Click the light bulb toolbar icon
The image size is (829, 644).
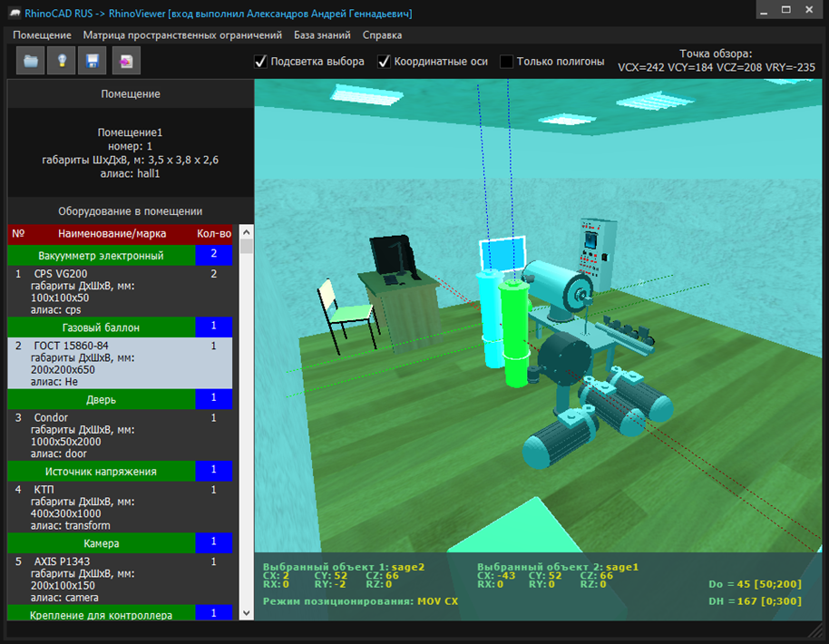point(62,62)
